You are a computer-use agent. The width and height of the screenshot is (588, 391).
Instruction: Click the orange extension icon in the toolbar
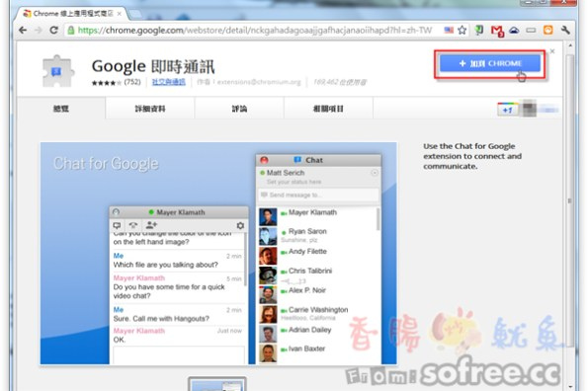(547, 30)
